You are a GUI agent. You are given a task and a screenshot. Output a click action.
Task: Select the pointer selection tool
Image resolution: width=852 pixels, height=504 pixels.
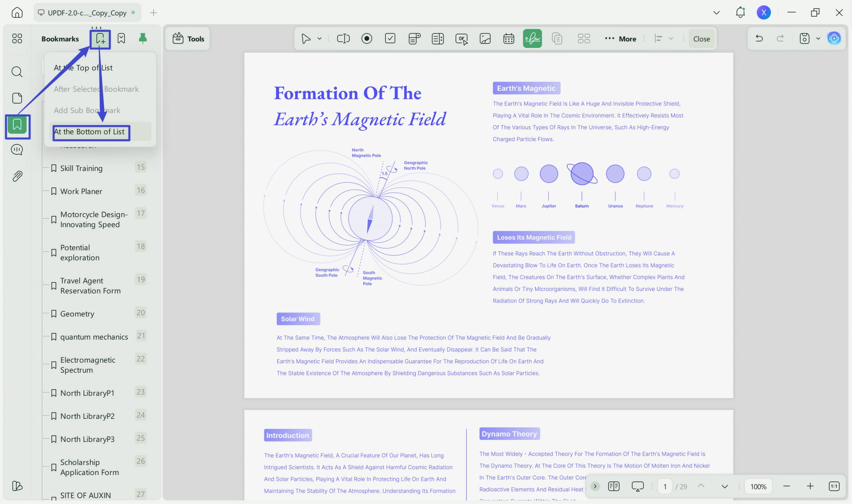pos(306,39)
